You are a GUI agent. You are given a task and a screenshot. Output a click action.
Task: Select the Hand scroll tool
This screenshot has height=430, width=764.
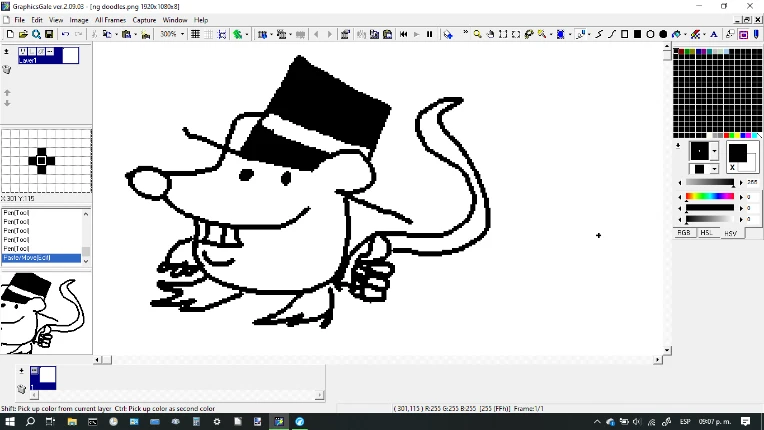(x=490, y=34)
